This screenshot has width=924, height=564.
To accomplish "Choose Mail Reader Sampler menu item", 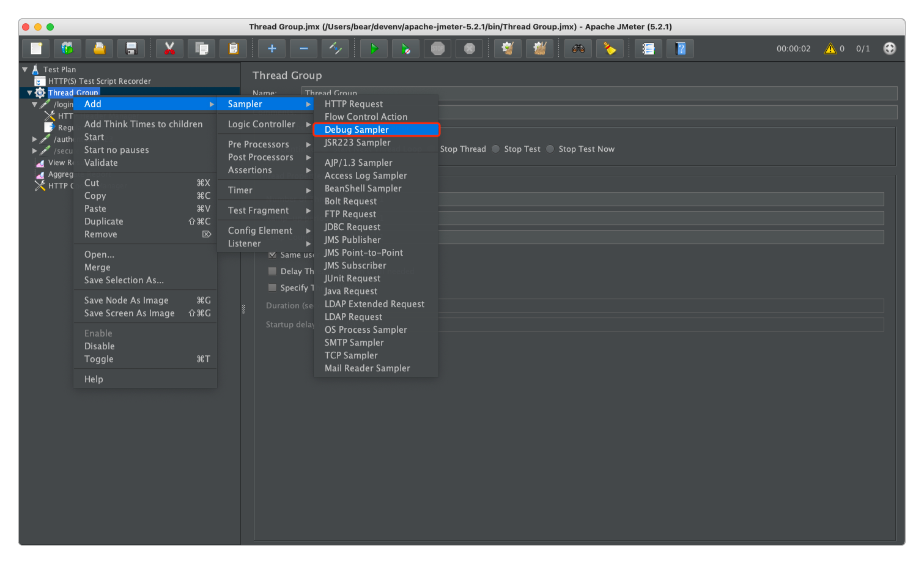I will tap(376, 368).
